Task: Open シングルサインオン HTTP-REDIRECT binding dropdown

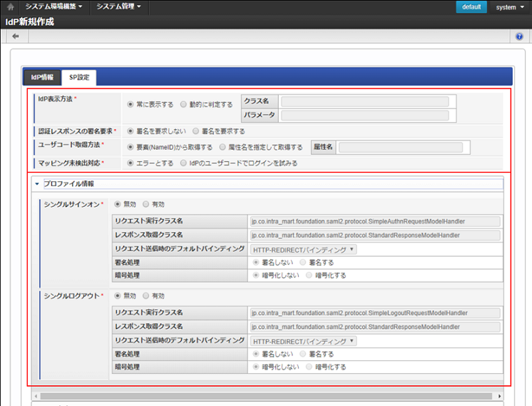Action: coord(303,250)
